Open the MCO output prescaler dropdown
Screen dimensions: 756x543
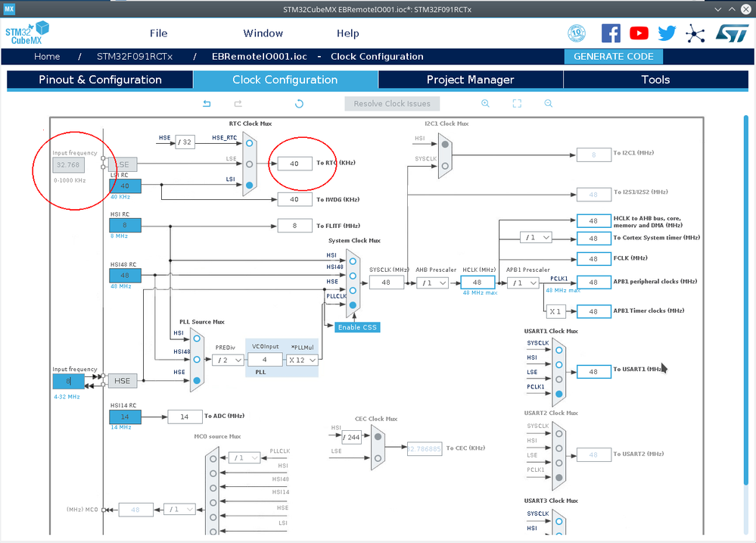click(x=180, y=509)
